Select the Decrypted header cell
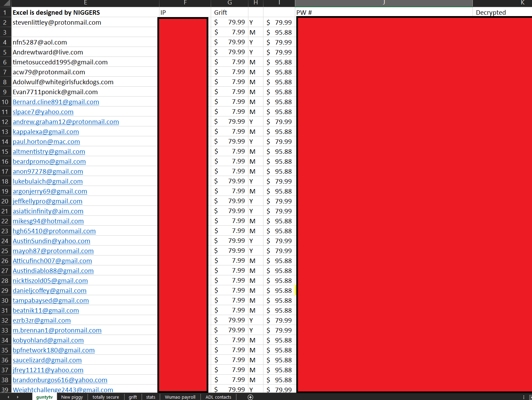Viewport: 532px width, 400px height. coord(502,12)
